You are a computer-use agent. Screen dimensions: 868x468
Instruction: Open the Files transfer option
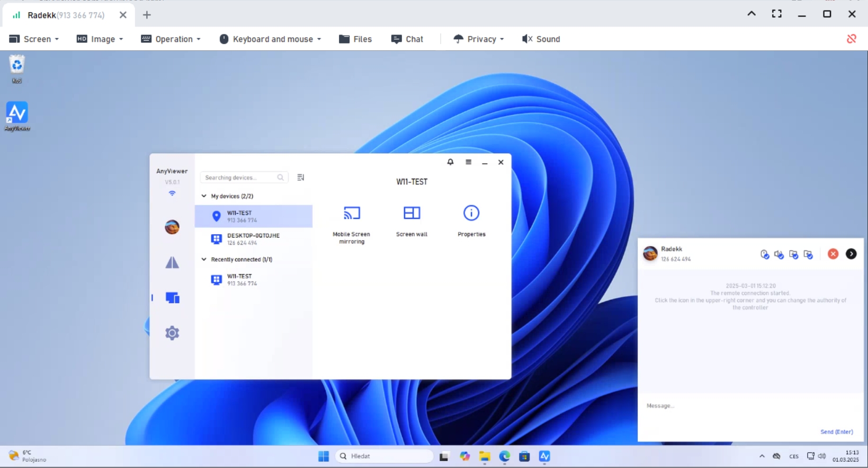355,39
